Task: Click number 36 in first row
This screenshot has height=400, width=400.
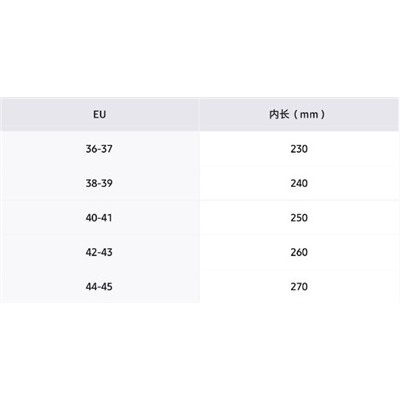Action: coord(91,149)
